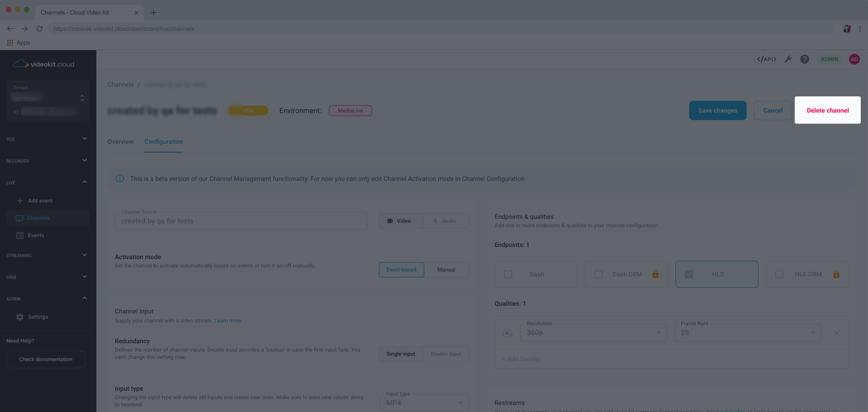Select Double input redundancy
868x412 pixels.
[446, 354]
